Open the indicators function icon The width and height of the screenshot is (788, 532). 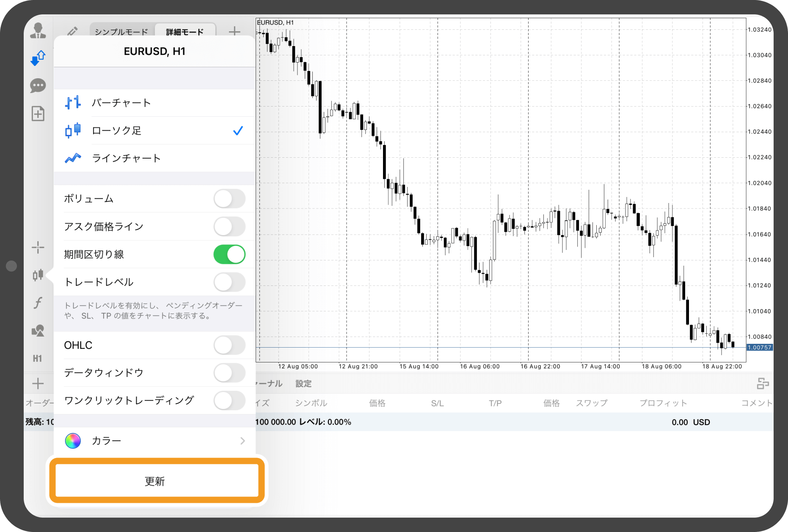(x=38, y=303)
